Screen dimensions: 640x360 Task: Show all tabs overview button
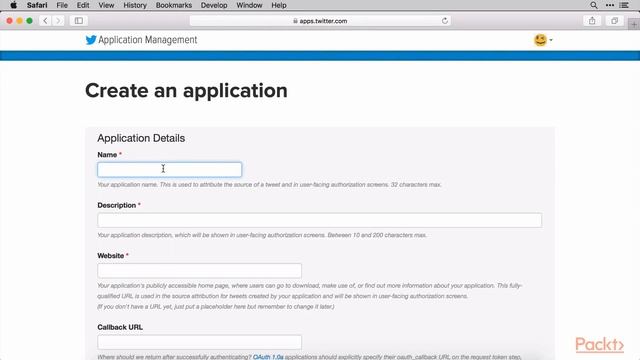(x=614, y=21)
